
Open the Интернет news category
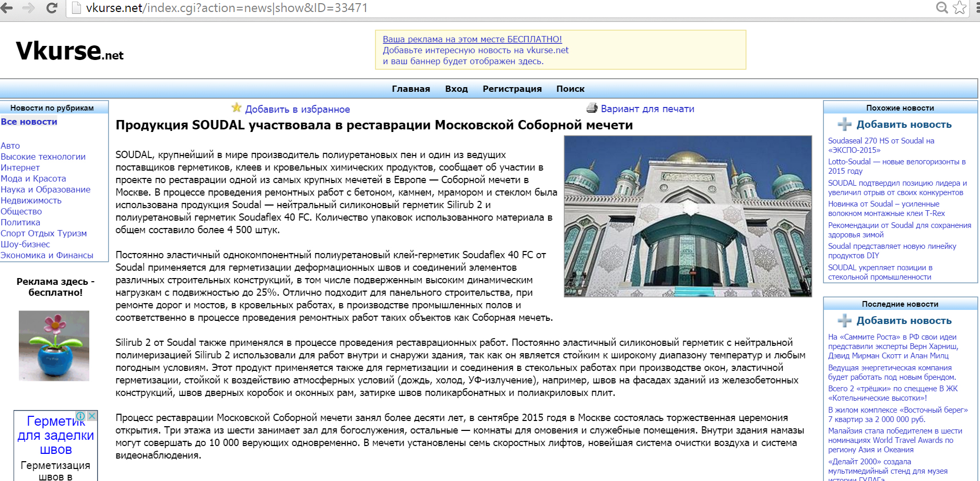click(20, 167)
